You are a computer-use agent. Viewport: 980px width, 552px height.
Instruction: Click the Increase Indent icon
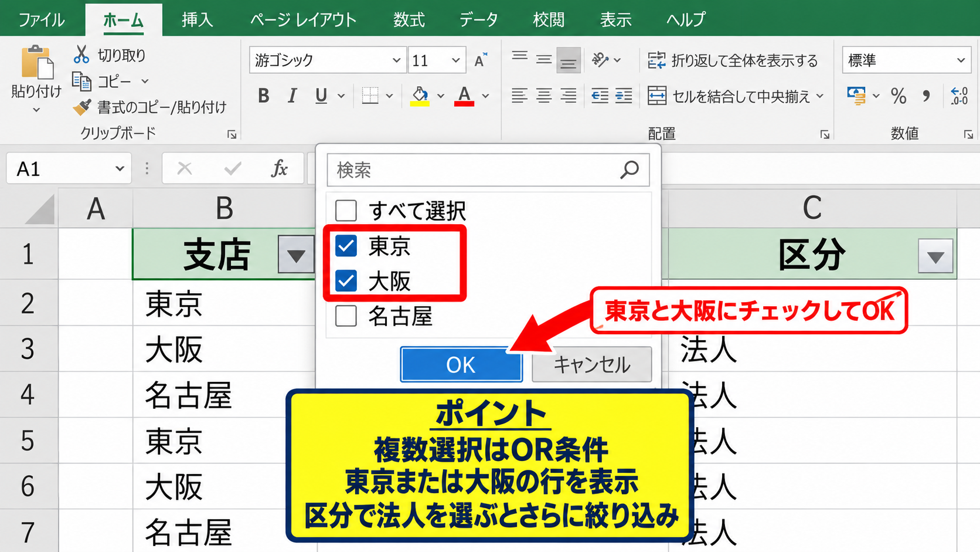click(x=624, y=96)
